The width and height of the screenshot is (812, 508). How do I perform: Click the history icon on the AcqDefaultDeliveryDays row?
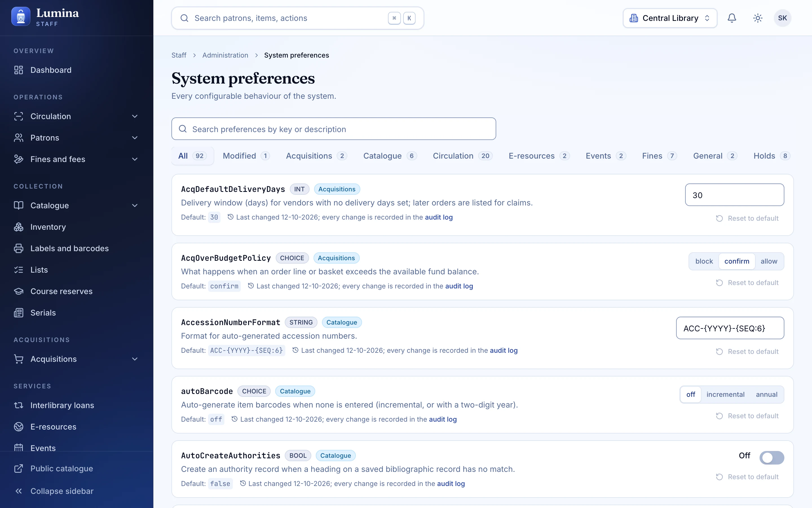[x=231, y=217]
